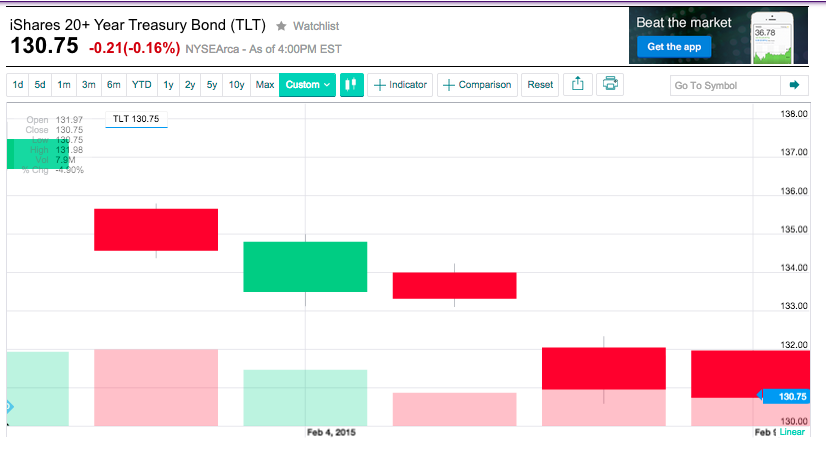Image resolution: width=826 pixels, height=452 pixels.
Task: Click the plus icon next to Indicator
Action: [x=379, y=85]
